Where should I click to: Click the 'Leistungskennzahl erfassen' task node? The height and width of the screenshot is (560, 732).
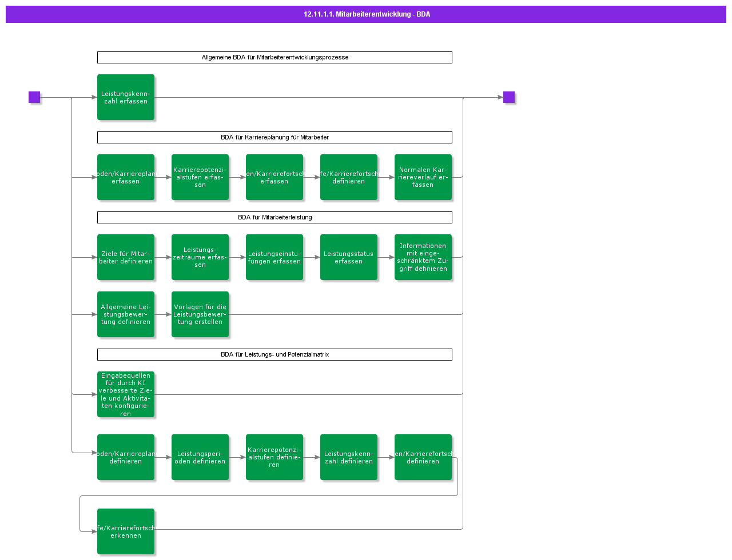tap(126, 97)
